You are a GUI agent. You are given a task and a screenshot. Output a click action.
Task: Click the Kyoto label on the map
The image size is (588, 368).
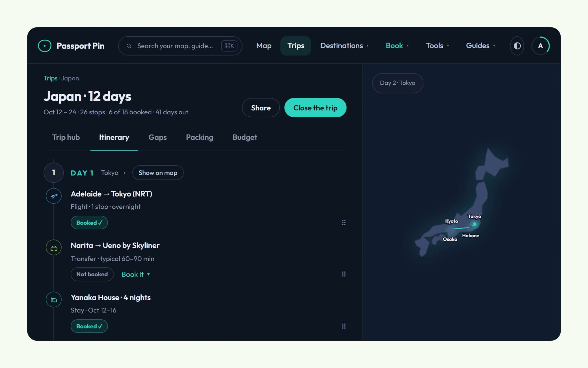(451, 221)
